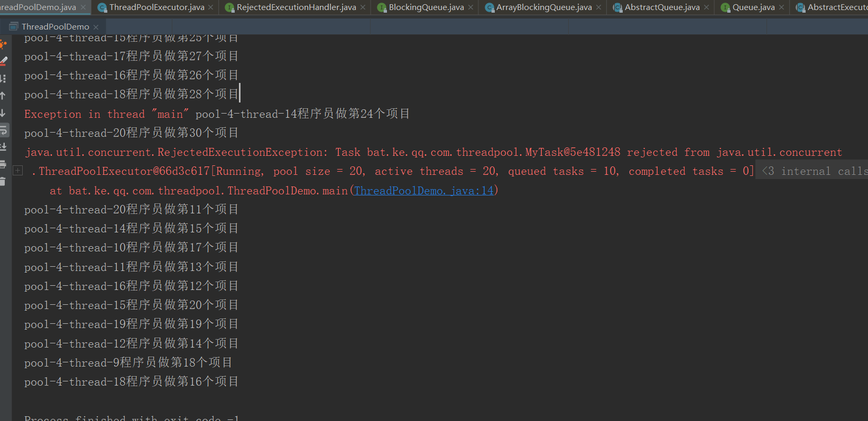The height and width of the screenshot is (421, 868).
Task: Click the line 'pool-4-thread-19程序员做第19个项目'
Action: [x=131, y=324]
